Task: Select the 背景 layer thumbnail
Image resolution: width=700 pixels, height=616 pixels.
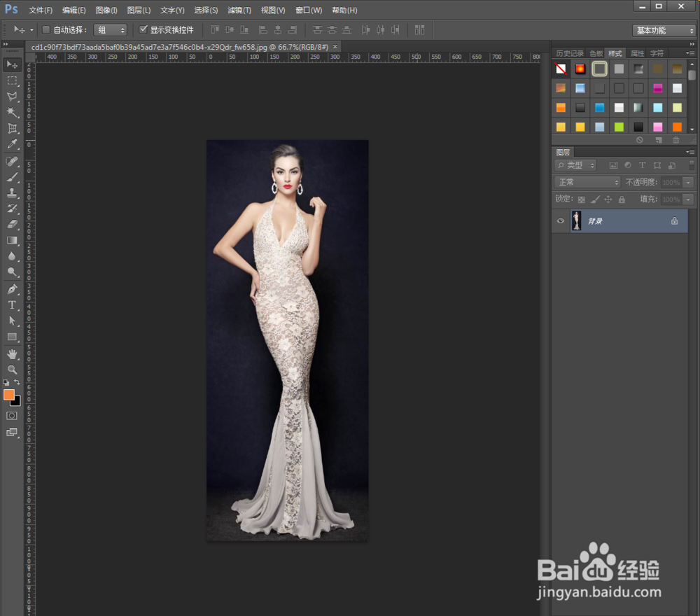Action: coord(576,221)
